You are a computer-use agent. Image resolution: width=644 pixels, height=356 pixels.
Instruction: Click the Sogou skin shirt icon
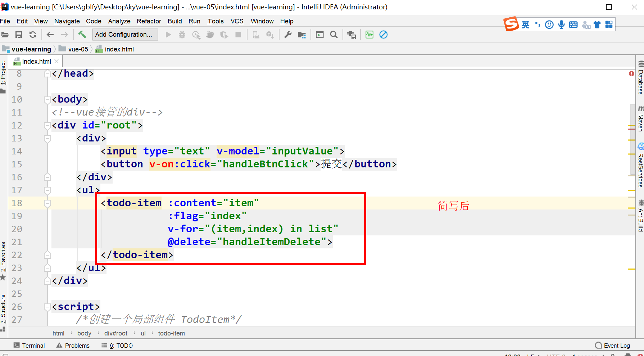[x=597, y=24]
